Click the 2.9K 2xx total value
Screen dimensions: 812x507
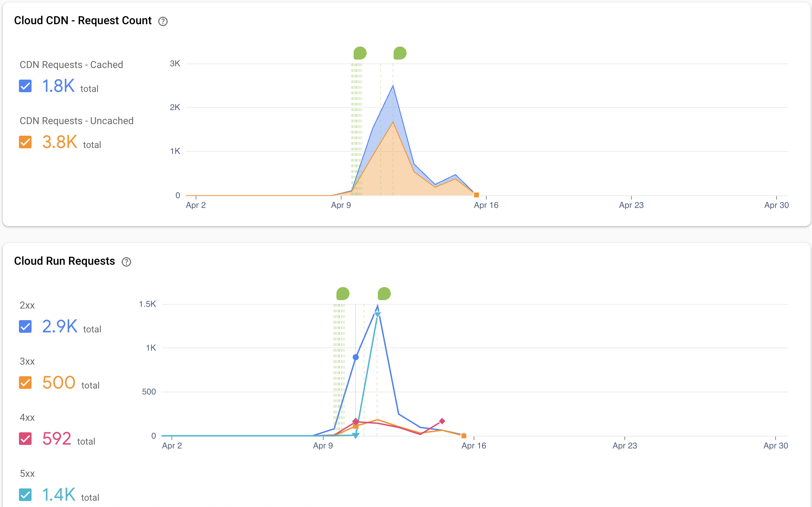60,326
